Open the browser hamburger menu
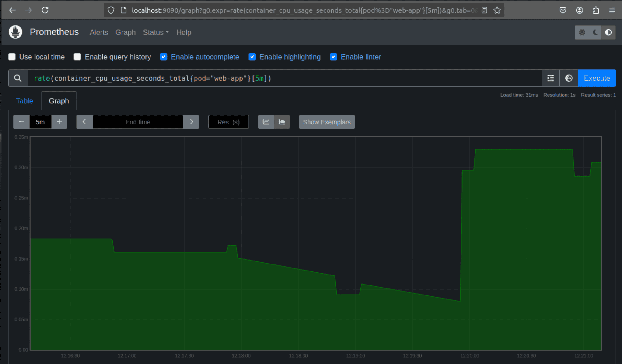 [612, 10]
